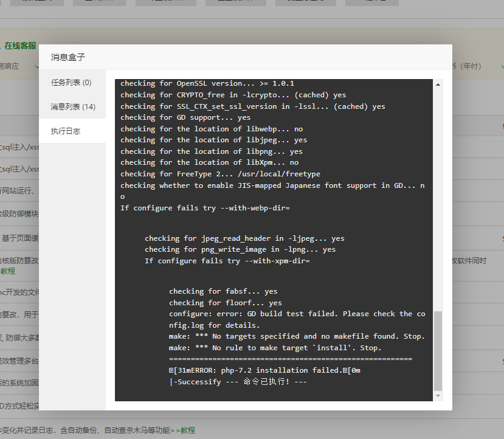Screen dimensions: 504x439
Task: Click 'png_write_image in -lpng' line
Action: 240,249
